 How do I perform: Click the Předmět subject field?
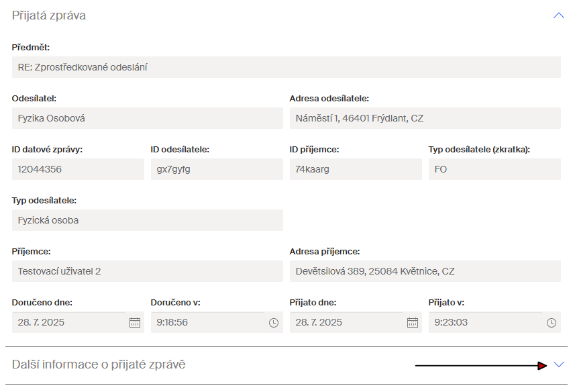tap(286, 67)
